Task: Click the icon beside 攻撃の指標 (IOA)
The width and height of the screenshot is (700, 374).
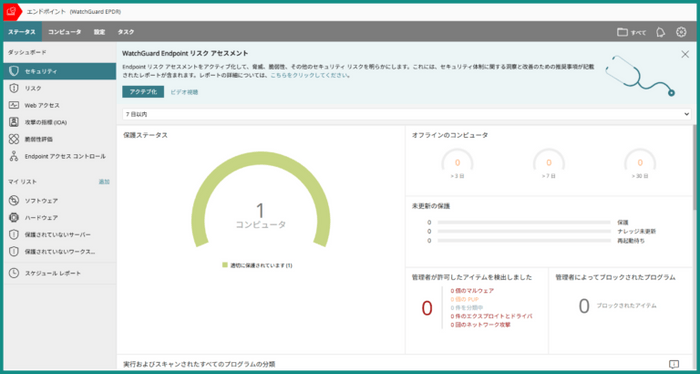Action: [x=14, y=122]
